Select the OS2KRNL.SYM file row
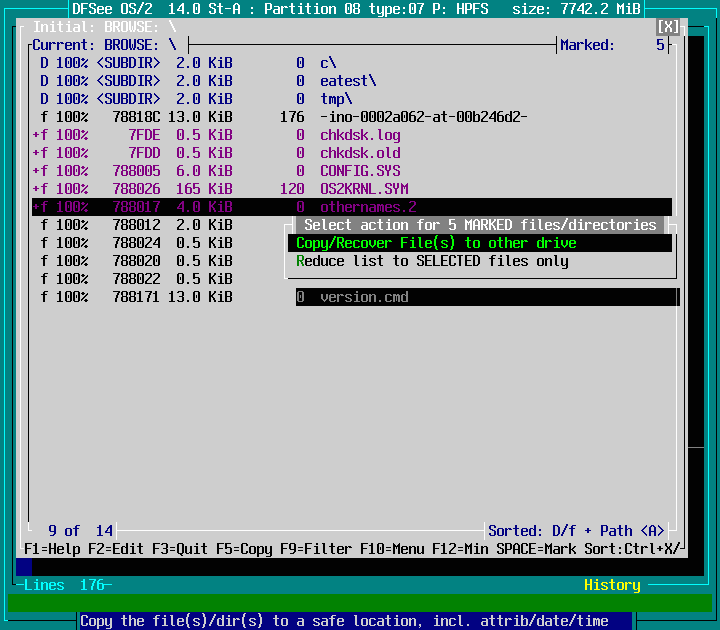The height and width of the screenshot is (630, 720). [x=364, y=189]
